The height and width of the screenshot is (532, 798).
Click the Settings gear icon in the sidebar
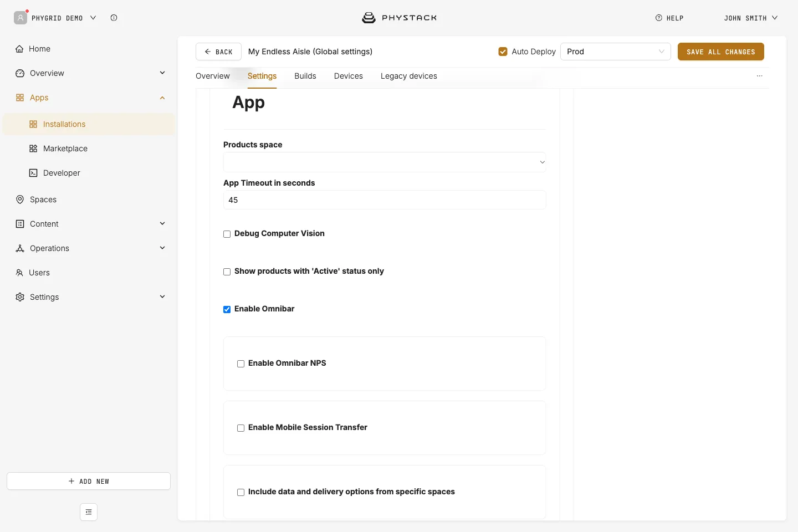(20, 297)
